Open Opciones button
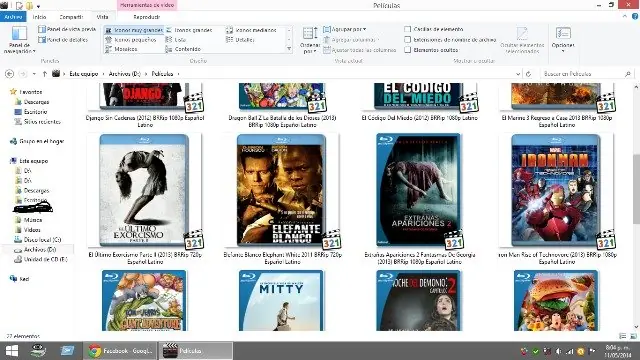This screenshot has height=360, width=640. pyautogui.click(x=563, y=39)
